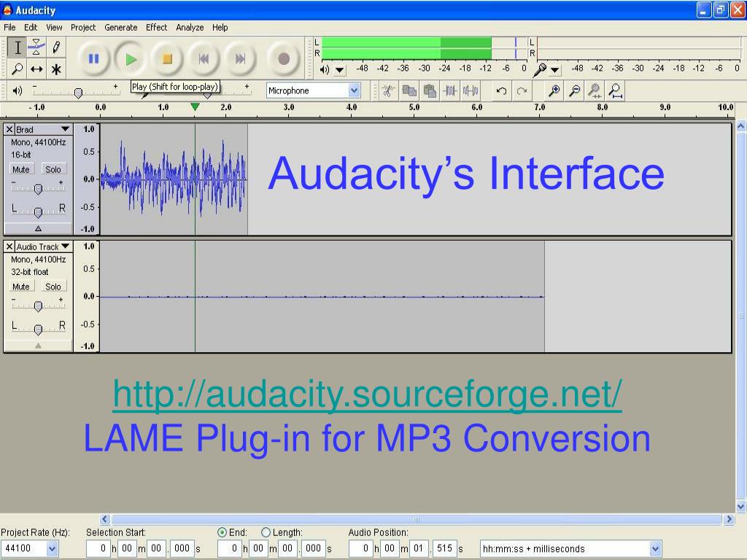Skip to end of track
This screenshot has height=560, width=747.
coord(240,58)
